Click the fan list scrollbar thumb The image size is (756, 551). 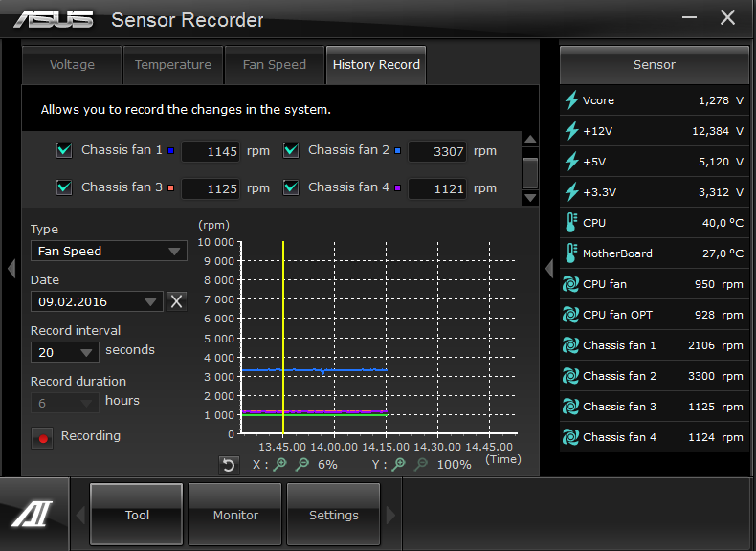(x=530, y=172)
